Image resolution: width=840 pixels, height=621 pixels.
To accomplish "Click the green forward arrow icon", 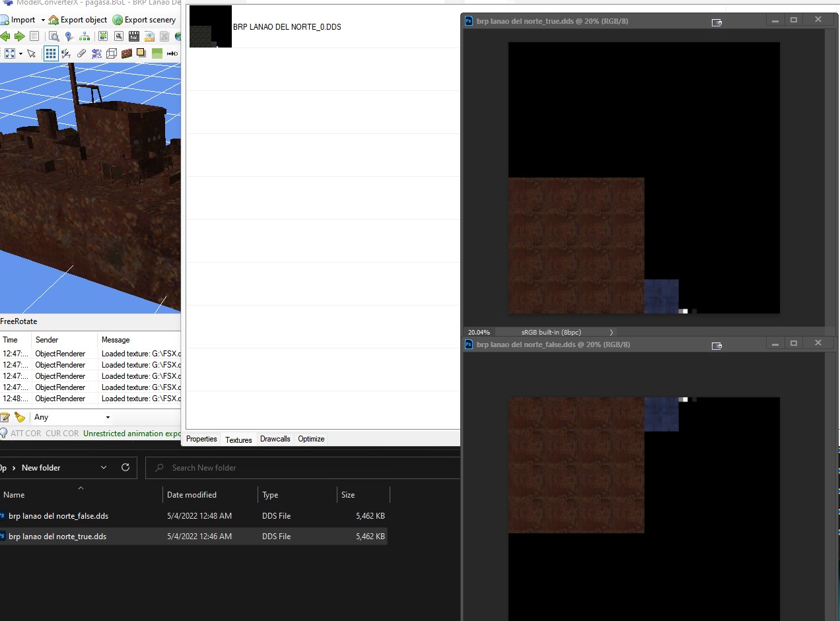I will point(18,36).
